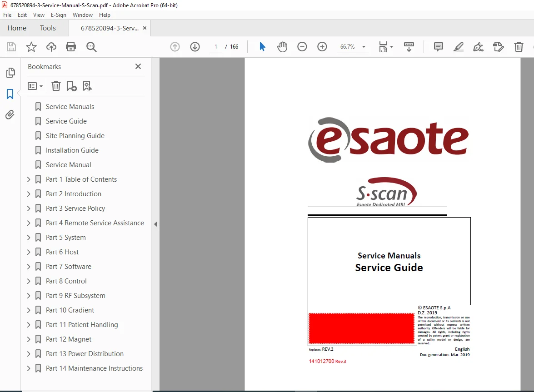Select Part 11 Patient Handling bookmark
The image size is (534, 392).
[82, 325]
